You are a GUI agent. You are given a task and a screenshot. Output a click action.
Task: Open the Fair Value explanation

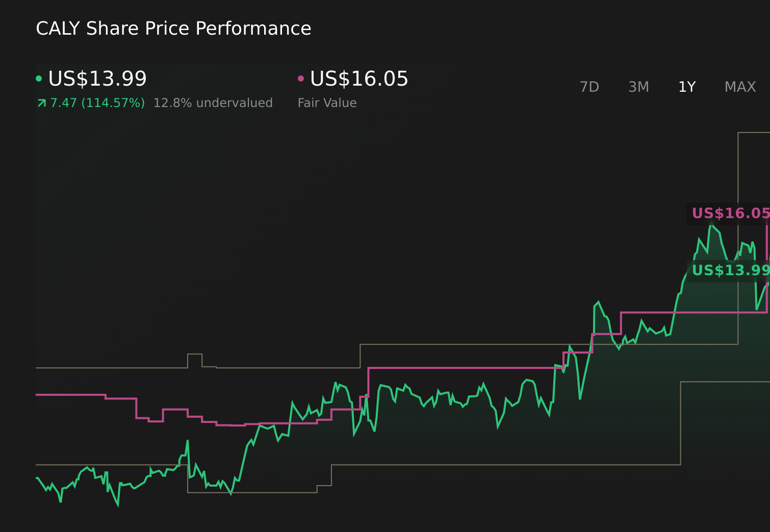coord(327,102)
